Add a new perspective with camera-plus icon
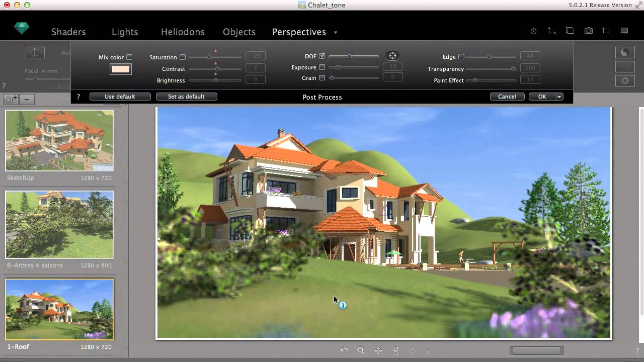The height and width of the screenshot is (362, 644). (11, 100)
